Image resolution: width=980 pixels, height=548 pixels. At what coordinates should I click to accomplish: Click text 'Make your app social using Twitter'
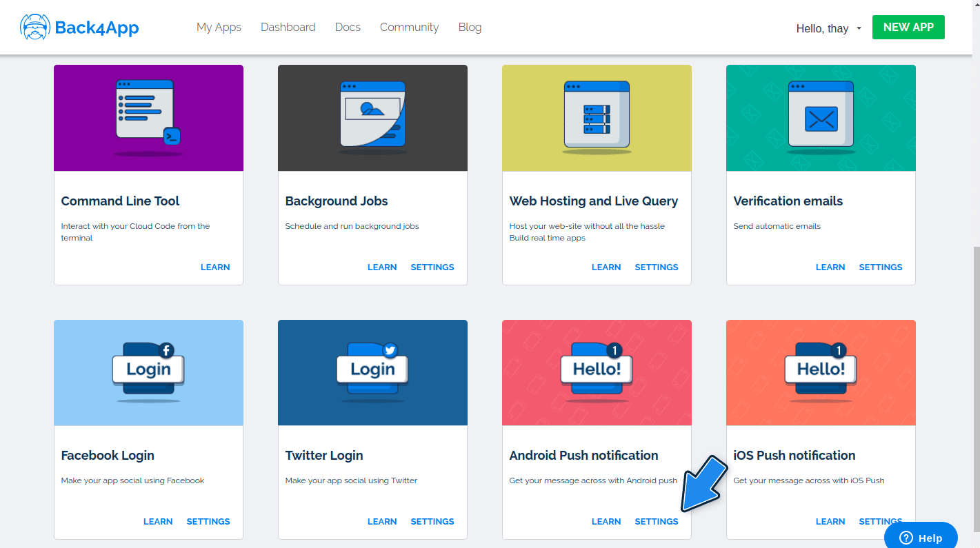(351, 480)
